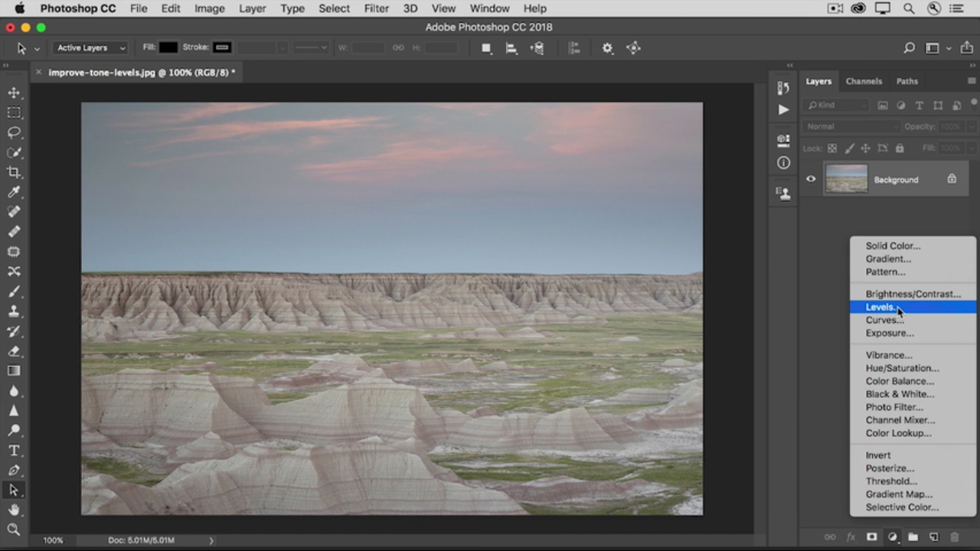Choose Levels from the adjustment menu
This screenshot has height=551, width=980.
tap(880, 307)
